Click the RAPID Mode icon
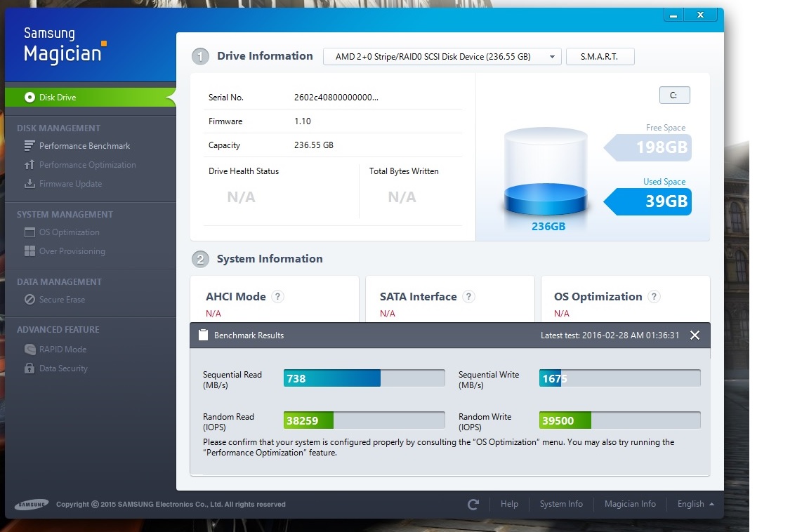Image resolution: width=809 pixels, height=532 pixels. tap(29, 350)
